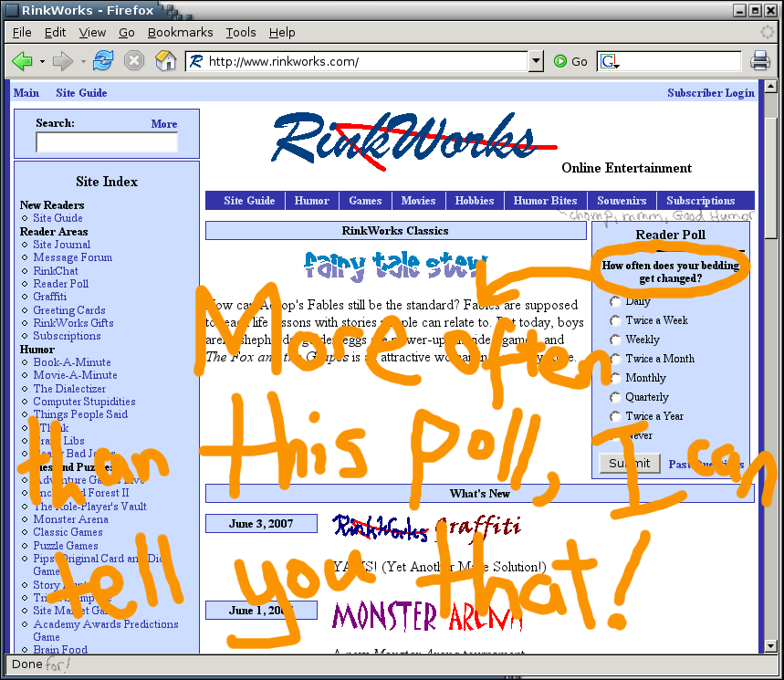
Task: Open the Brain Food link
Action: [x=60, y=649]
